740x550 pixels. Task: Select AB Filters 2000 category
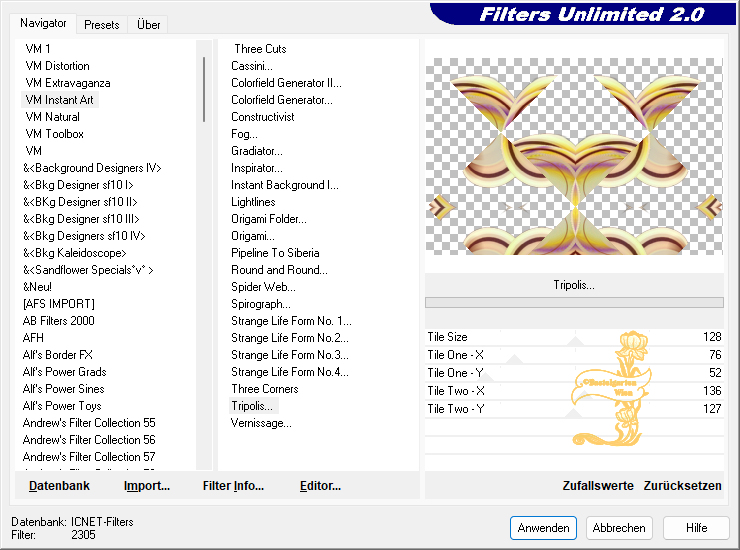(x=59, y=321)
